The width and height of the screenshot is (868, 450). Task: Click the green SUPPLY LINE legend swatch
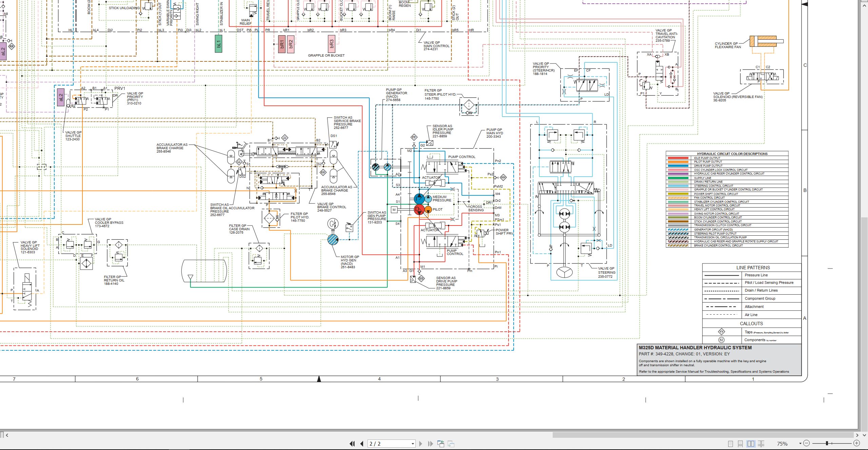(678, 178)
